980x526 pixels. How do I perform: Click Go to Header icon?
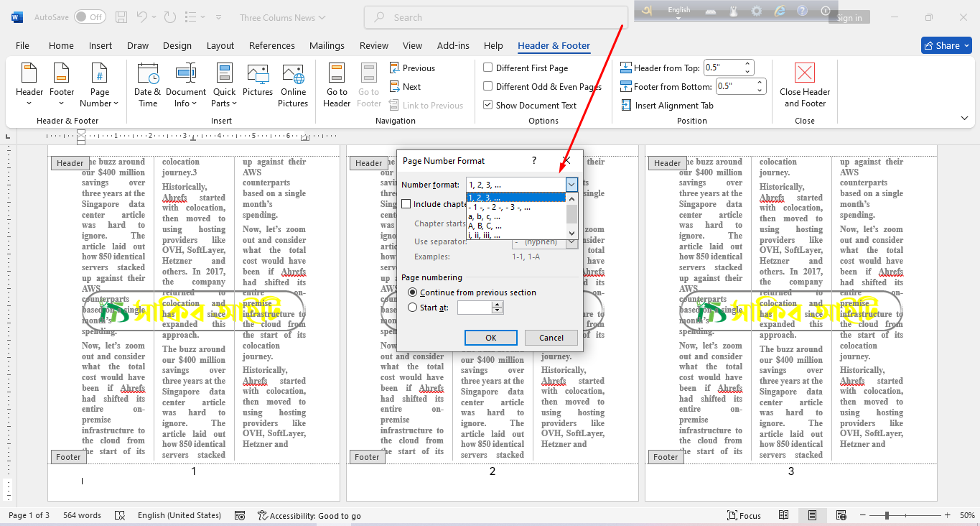pyautogui.click(x=337, y=75)
